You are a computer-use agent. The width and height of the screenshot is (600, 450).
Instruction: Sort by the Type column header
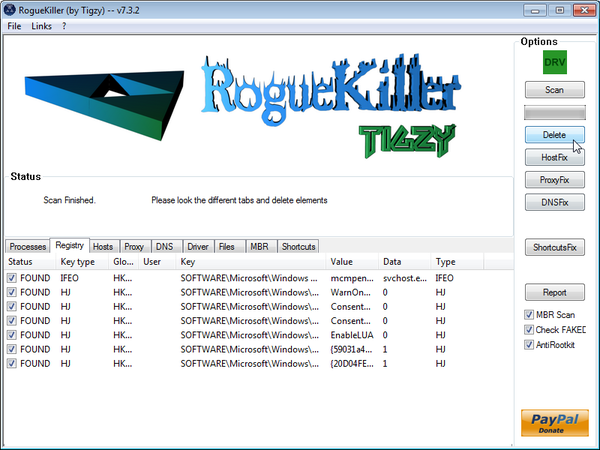click(x=457, y=262)
